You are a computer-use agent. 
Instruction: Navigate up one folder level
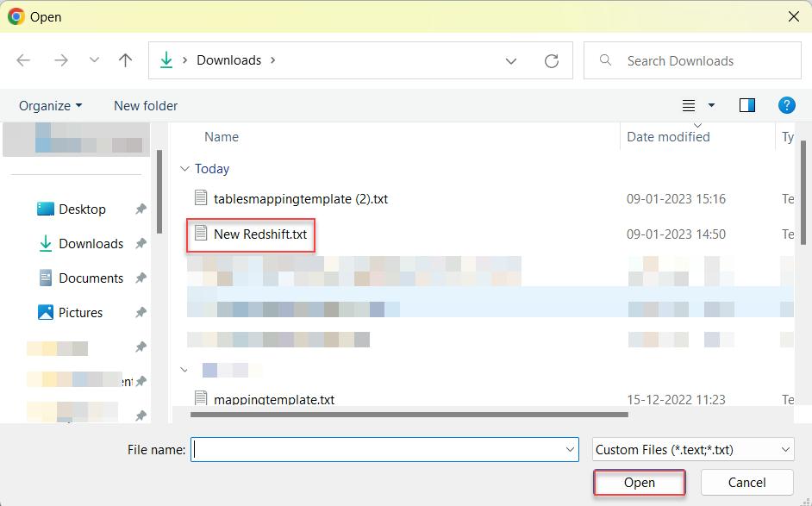[125, 59]
